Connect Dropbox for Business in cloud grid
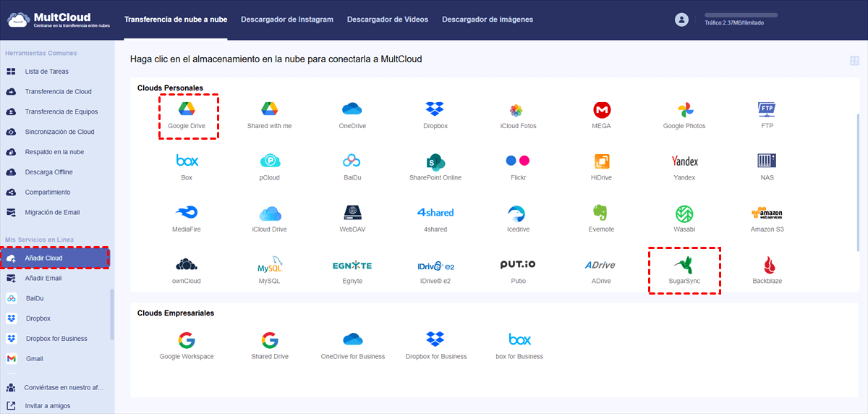 (x=435, y=347)
